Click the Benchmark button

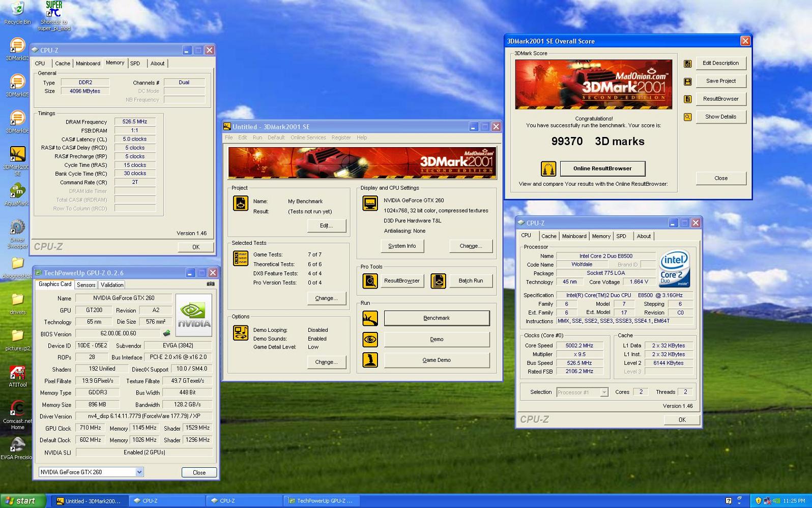[437, 318]
